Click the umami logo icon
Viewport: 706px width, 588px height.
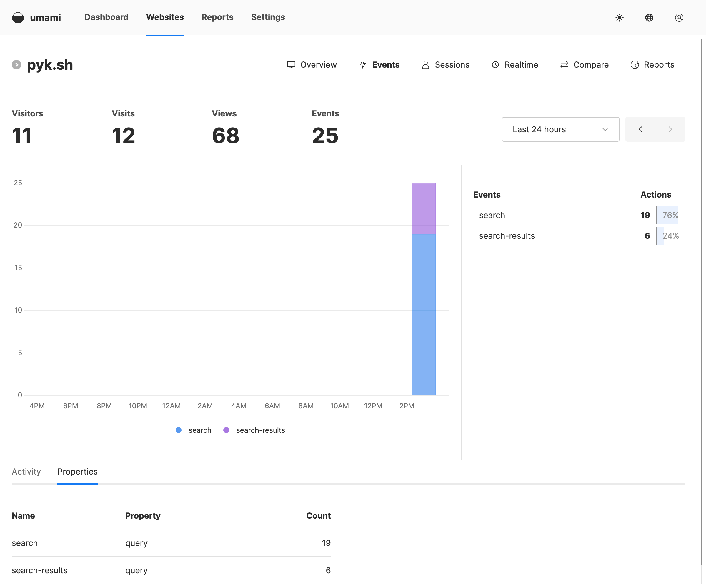point(18,17)
